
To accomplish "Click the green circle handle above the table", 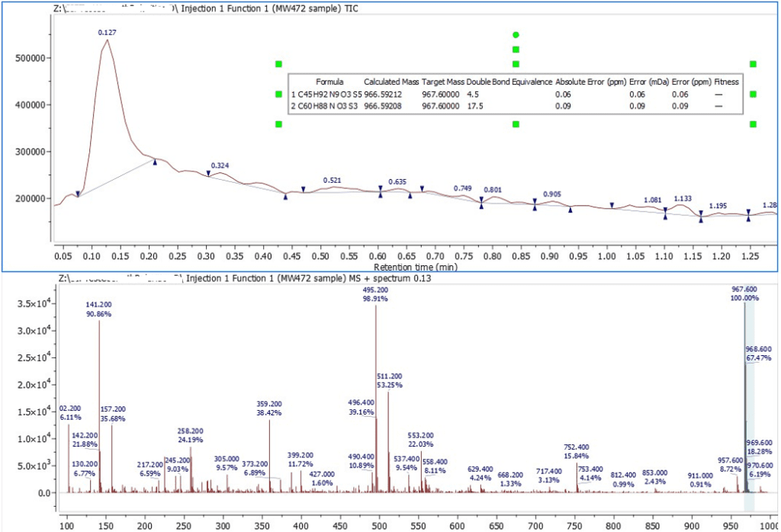I will pos(516,34).
